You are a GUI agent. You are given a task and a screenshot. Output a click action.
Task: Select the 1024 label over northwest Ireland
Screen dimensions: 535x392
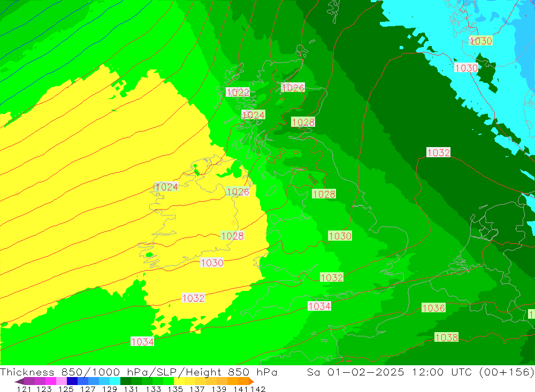click(x=166, y=187)
